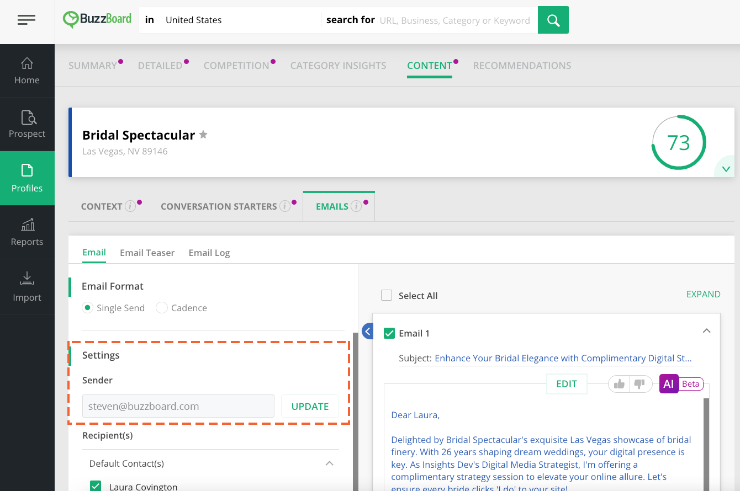The height and width of the screenshot is (491, 740).
Task: Open the CONTEXT sub-tab
Action: 101,206
